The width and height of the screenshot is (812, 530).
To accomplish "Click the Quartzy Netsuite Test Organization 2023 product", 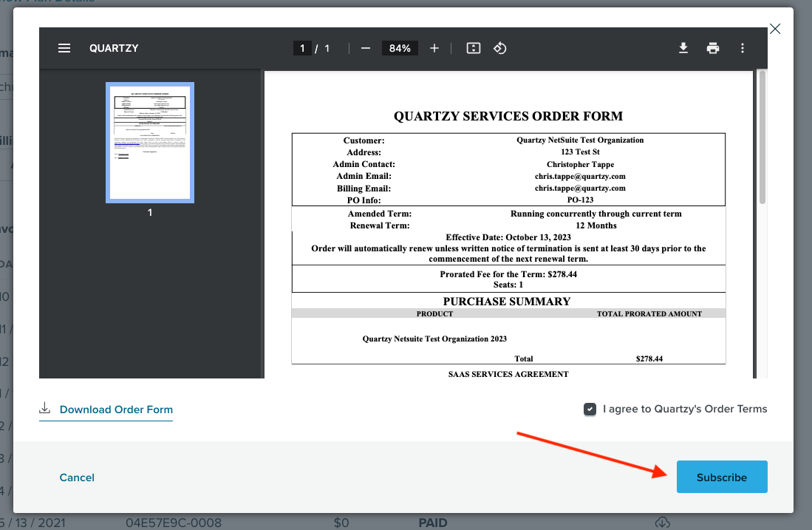I will 434,339.
